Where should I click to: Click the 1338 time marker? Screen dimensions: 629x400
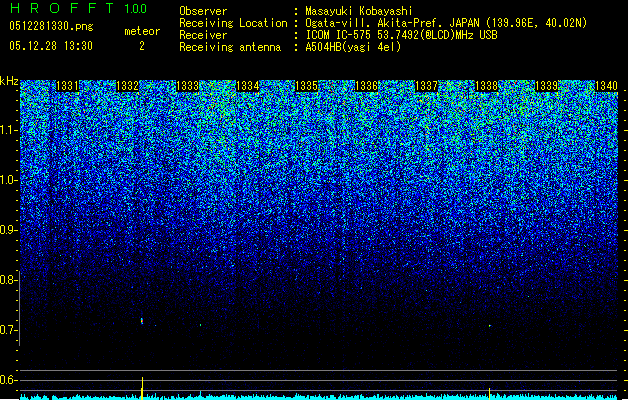(486, 86)
